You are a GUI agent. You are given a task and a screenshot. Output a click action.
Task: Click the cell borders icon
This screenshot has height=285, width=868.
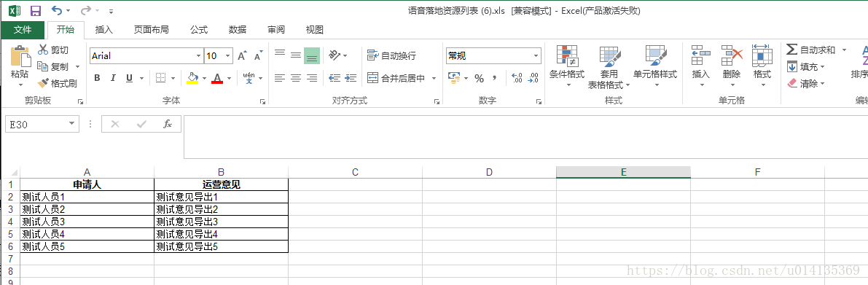[160, 78]
